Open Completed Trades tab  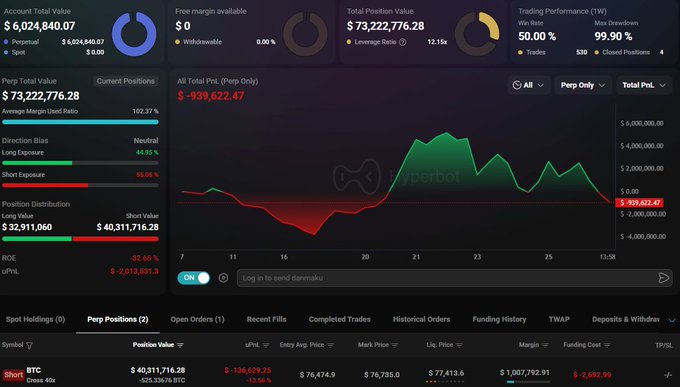[x=340, y=319]
